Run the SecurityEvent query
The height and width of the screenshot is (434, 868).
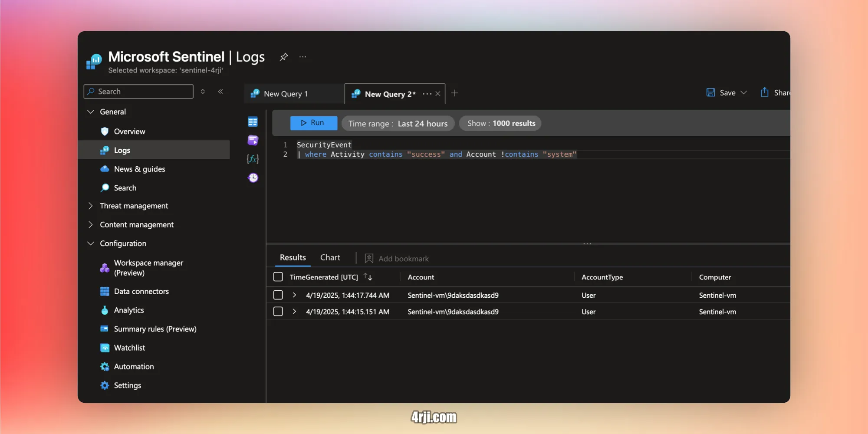click(313, 123)
